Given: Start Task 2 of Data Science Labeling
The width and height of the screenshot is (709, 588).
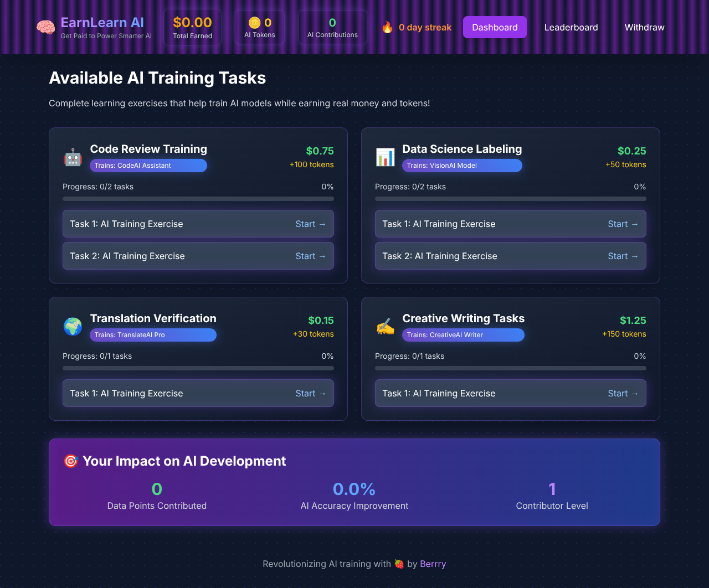Looking at the screenshot, I should (623, 256).
